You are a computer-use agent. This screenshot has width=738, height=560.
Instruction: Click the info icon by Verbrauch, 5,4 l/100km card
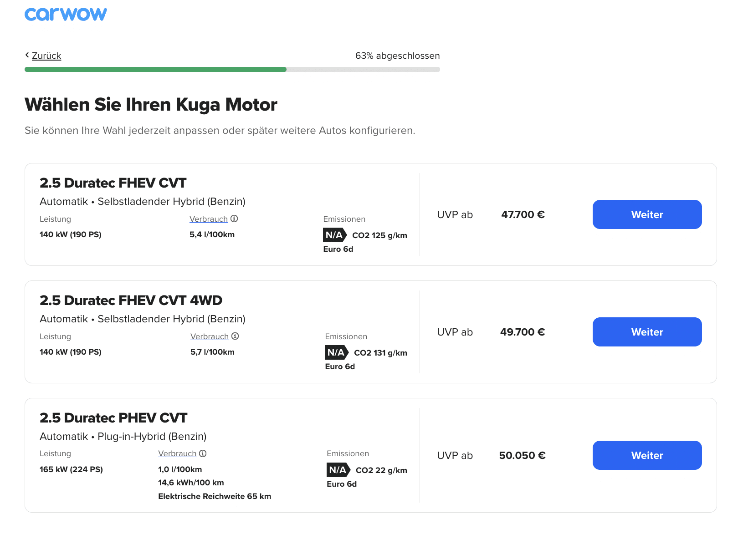tap(234, 219)
